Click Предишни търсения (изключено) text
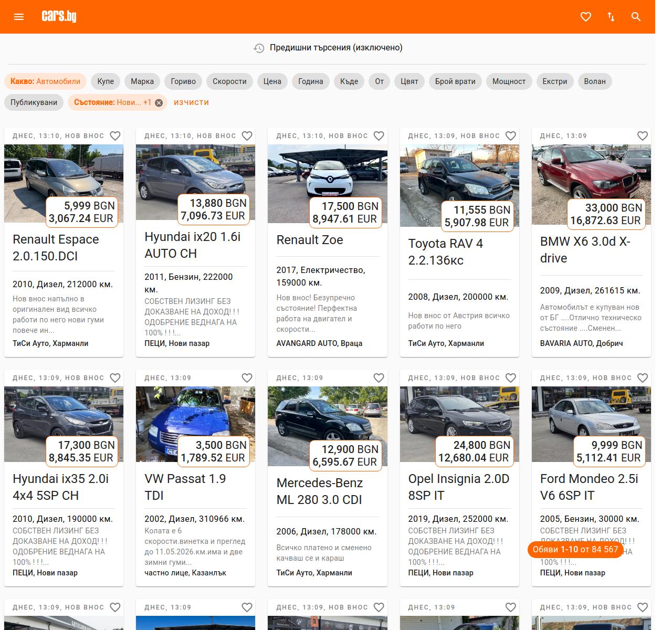The width and height of the screenshot is (672, 630). click(336, 48)
